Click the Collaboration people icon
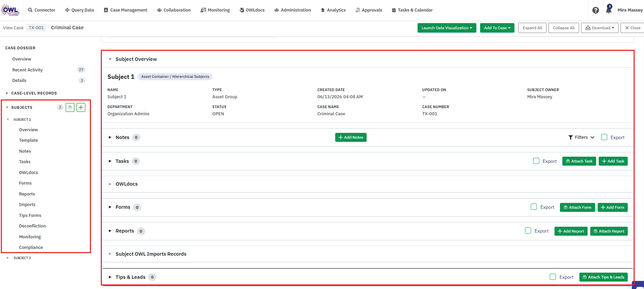The image size is (644, 289). [x=159, y=10]
